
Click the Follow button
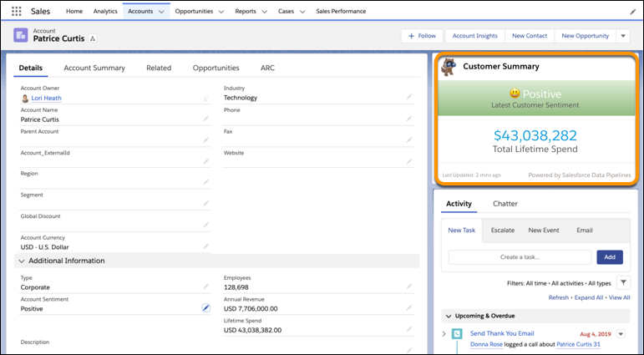[422, 36]
